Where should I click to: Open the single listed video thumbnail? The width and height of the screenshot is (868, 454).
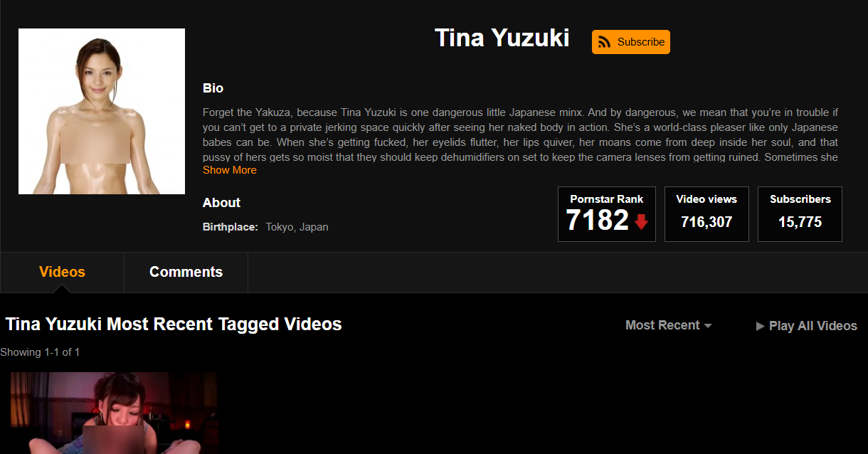(x=114, y=413)
